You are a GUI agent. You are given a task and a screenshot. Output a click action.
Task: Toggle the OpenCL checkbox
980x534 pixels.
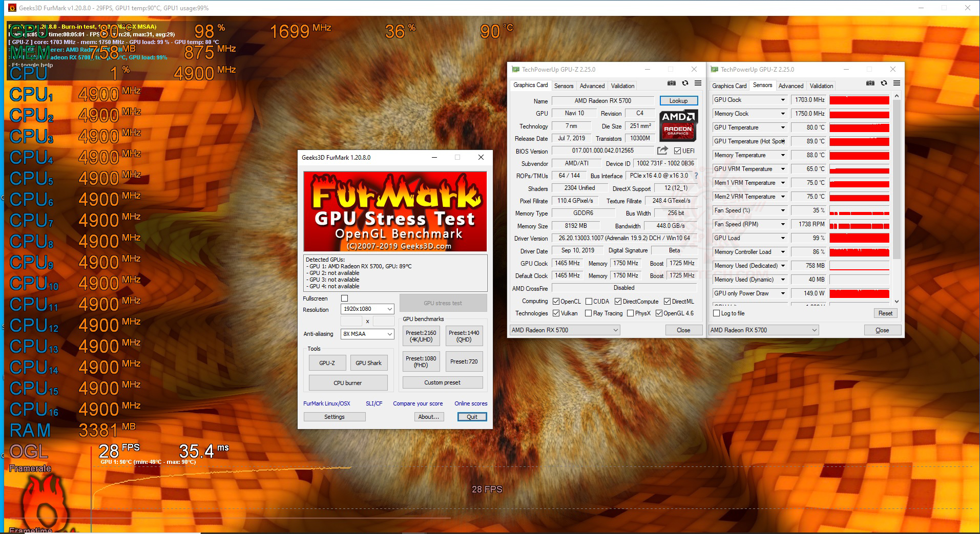[556, 302]
